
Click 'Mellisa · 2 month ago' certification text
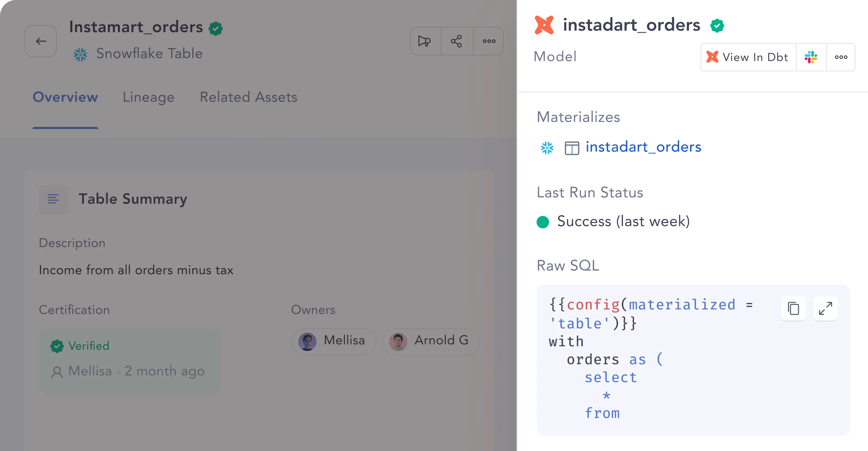click(136, 371)
